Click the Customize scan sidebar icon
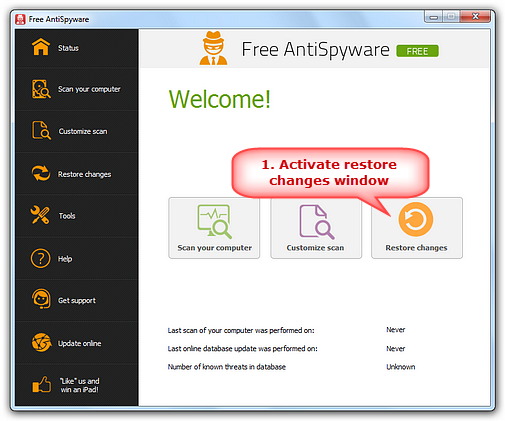 point(41,130)
